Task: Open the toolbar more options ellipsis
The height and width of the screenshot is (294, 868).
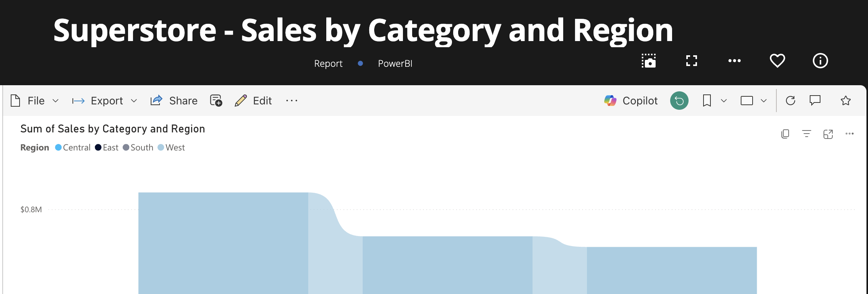Action: point(291,101)
